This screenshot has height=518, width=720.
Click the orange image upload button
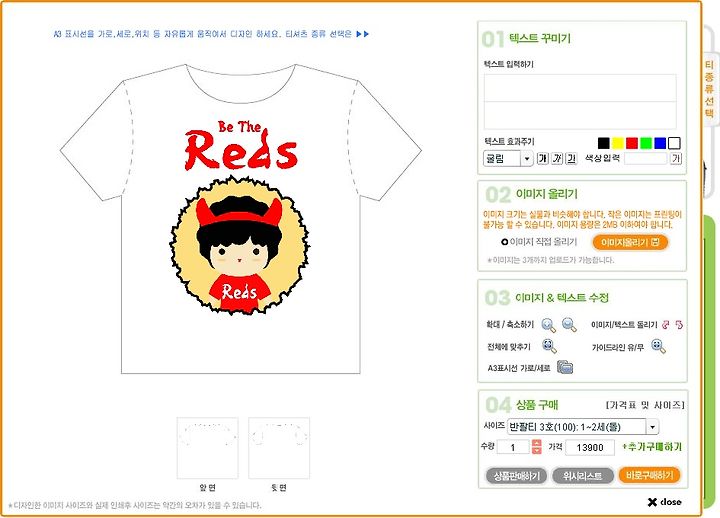(630, 242)
